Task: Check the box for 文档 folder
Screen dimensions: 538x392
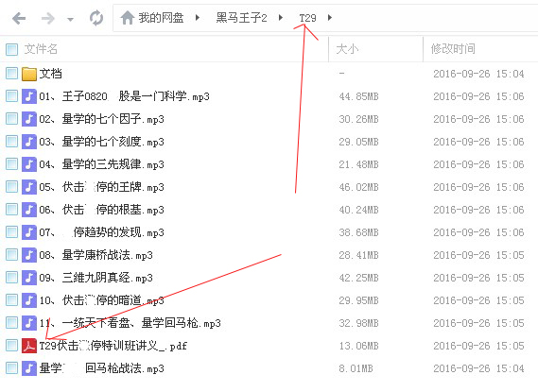Action: (11, 74)
